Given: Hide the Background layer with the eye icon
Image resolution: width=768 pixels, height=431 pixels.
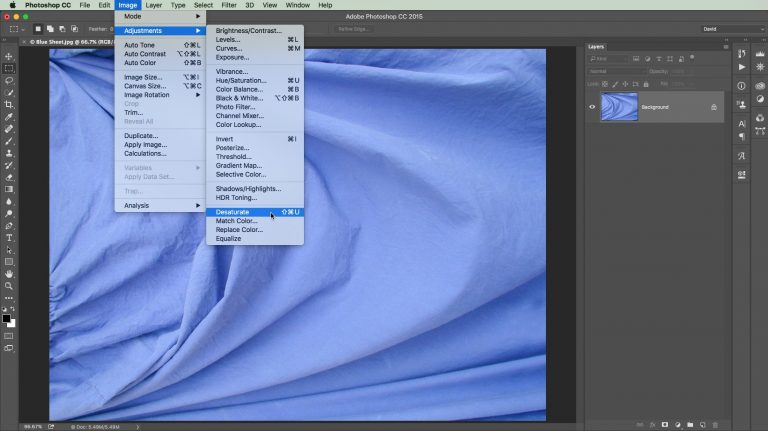Looking at the screenshot, I should pyautogui.click(x=592, y=107).
